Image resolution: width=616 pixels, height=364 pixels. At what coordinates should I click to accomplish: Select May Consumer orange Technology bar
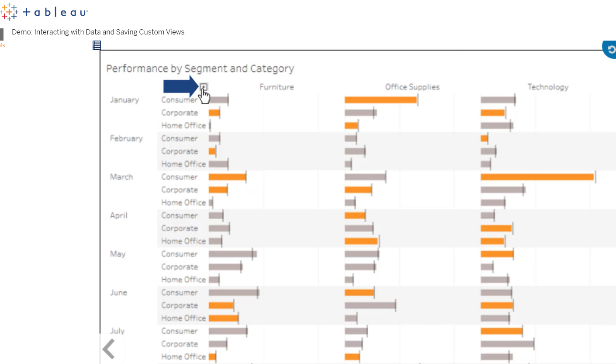[x=497, y=254]
